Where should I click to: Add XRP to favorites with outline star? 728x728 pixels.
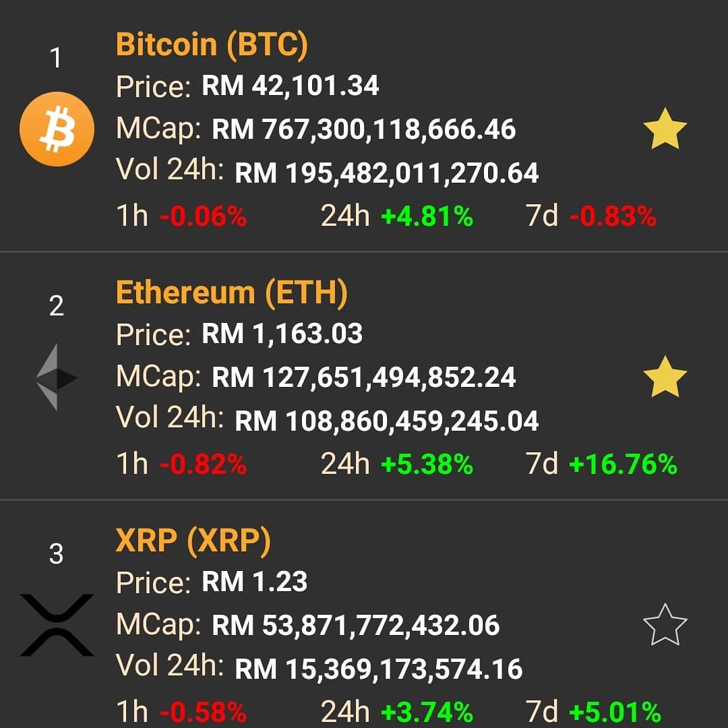coord(665,625)
